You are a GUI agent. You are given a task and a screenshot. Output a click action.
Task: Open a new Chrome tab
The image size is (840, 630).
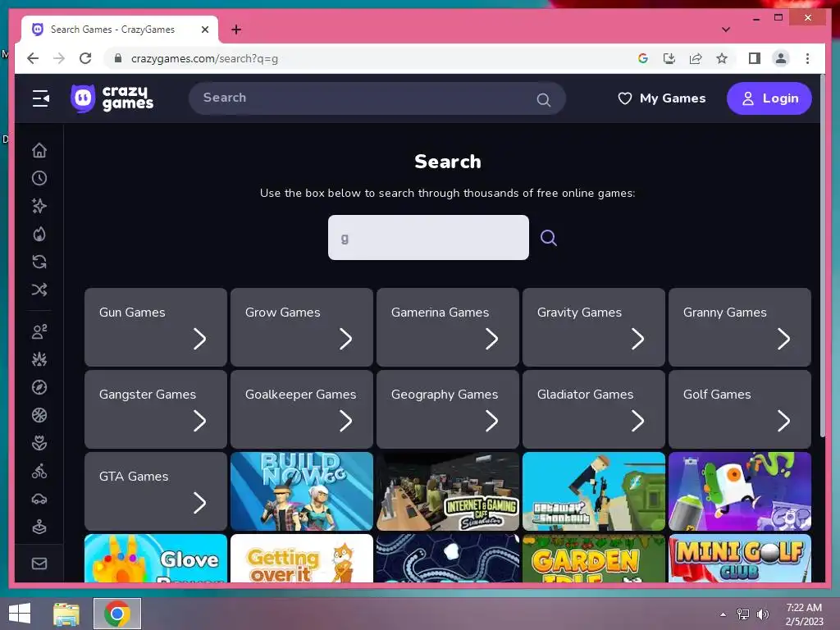235,30
